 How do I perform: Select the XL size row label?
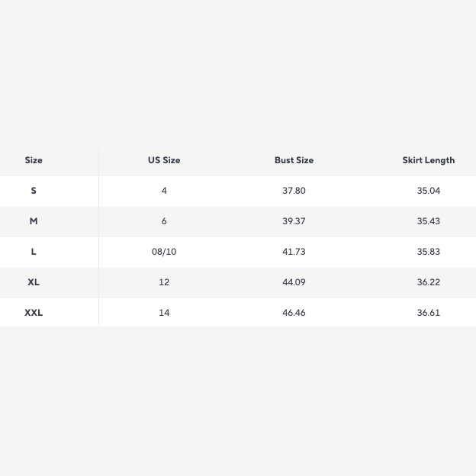click(x=34, y=282)
